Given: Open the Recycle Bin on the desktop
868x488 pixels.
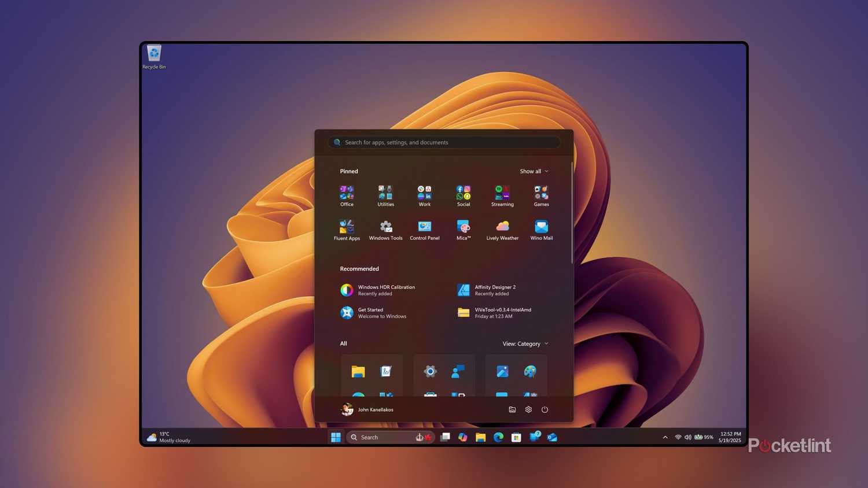Looking at the screenshot, I should tap(153, 53).
